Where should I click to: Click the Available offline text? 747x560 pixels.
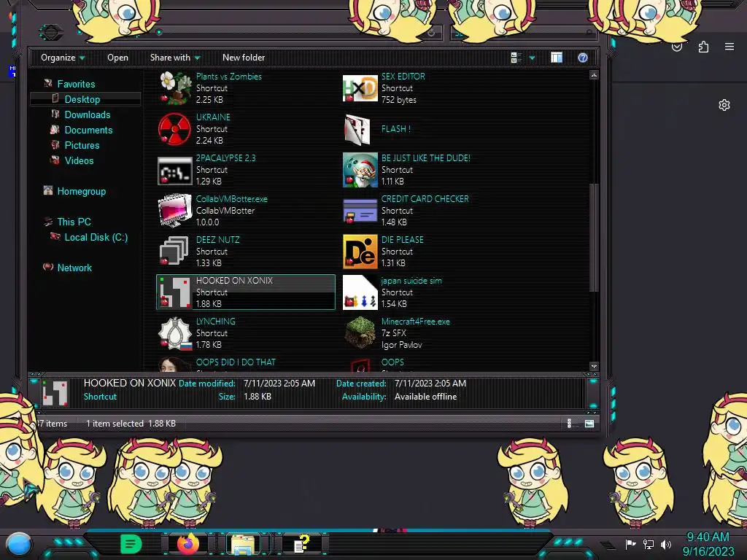[425, 397]
